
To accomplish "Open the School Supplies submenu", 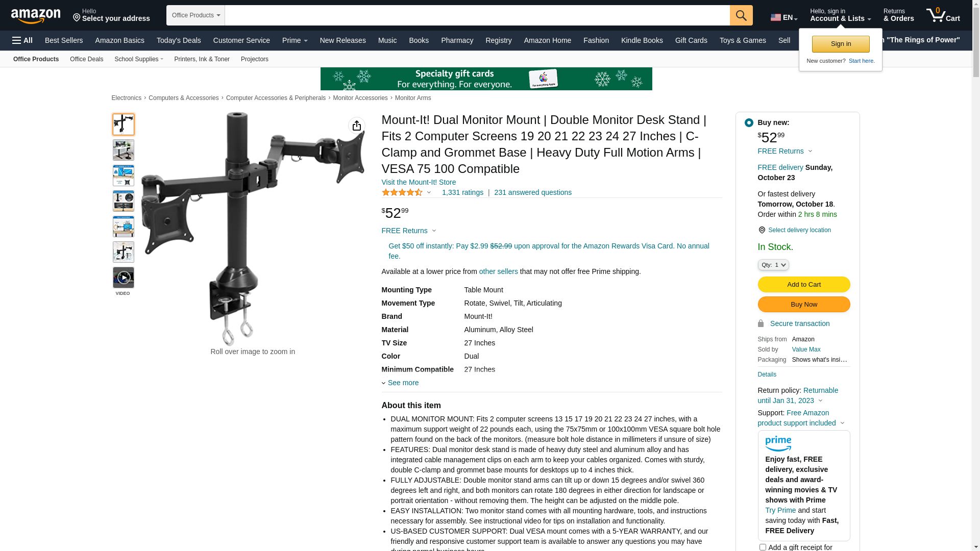I will (139, 59).
